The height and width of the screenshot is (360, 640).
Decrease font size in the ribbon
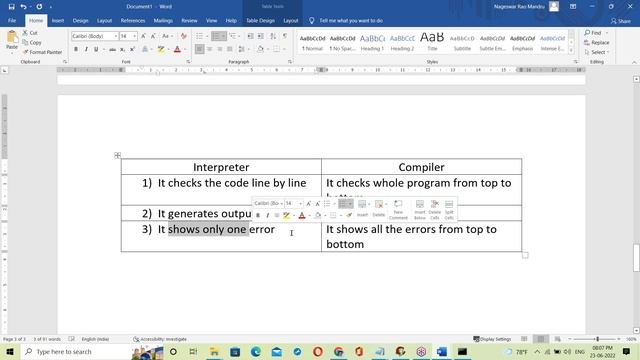tap(153, 36)
